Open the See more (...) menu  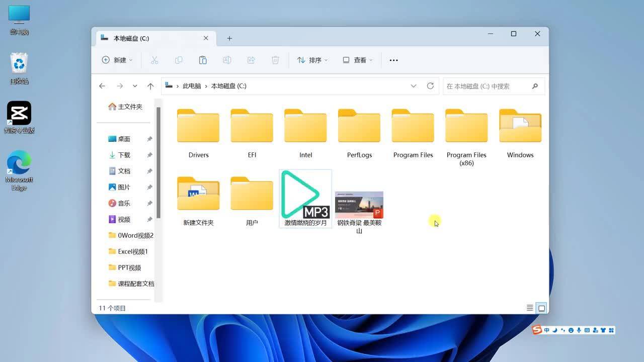click(393, 60)
